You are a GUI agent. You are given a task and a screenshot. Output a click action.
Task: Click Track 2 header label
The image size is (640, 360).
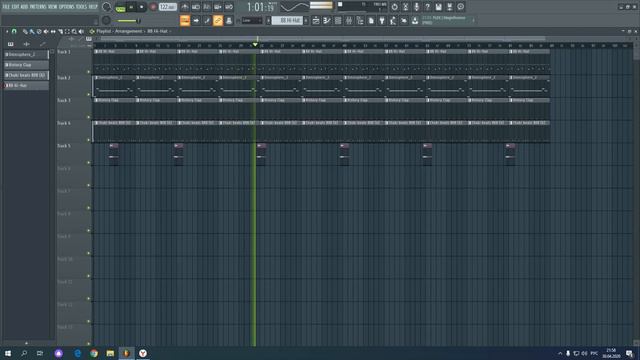pos(64,78)
